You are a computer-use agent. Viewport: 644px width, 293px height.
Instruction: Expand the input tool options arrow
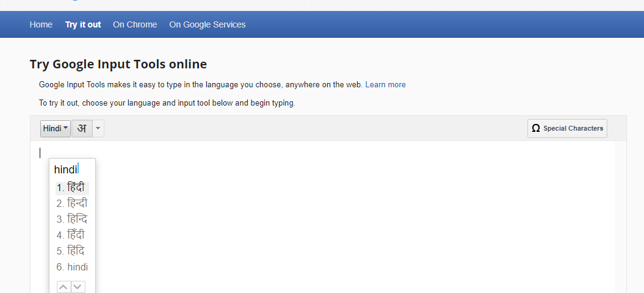tap(98, 129)
